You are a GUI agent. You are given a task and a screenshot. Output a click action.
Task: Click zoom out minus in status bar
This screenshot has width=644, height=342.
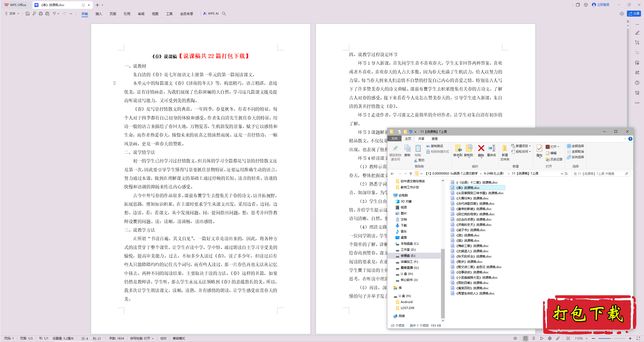[x=593, y=338]
